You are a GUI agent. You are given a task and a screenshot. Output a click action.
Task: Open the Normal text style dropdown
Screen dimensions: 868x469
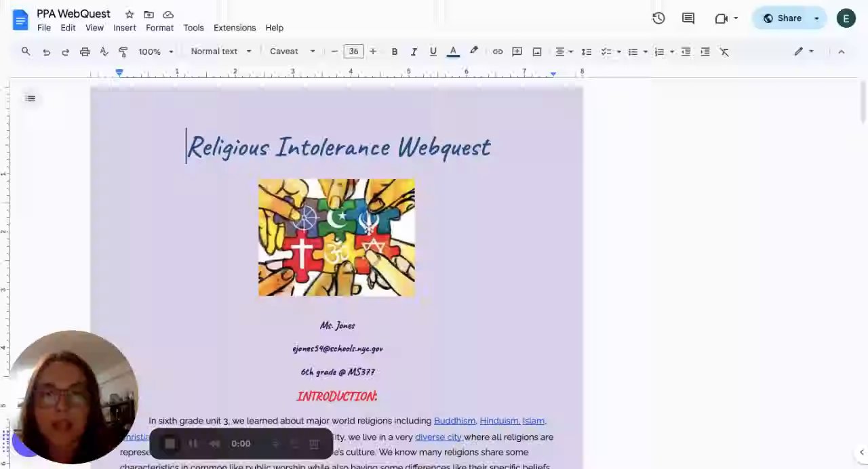coord(221,52)
